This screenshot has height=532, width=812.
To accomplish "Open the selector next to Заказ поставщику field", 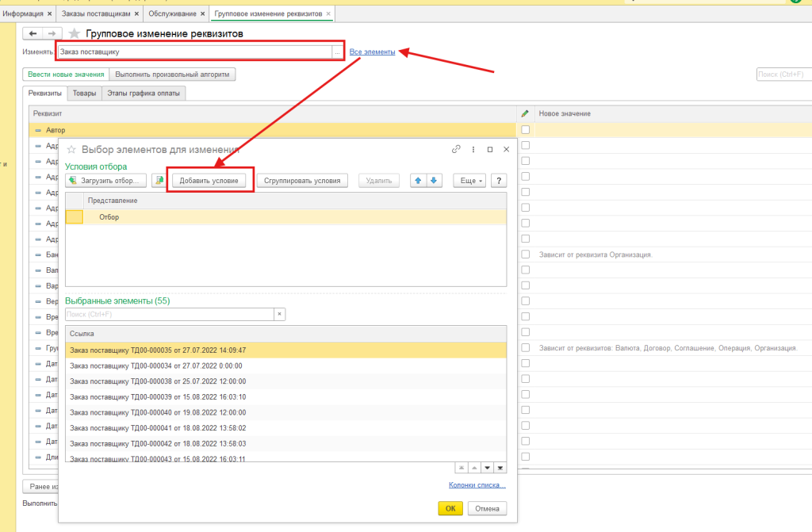I will click(338, 52).
